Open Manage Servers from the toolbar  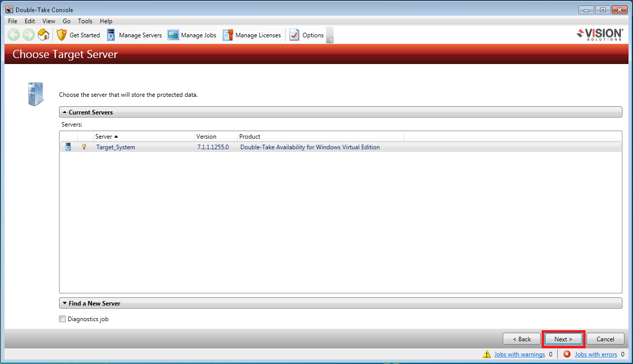(134, 35)
